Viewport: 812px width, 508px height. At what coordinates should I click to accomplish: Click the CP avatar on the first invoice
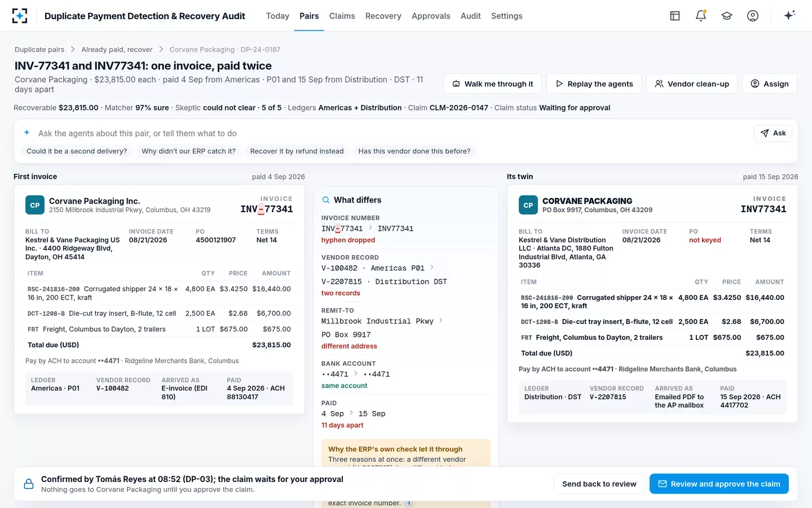tap(35, 205)
